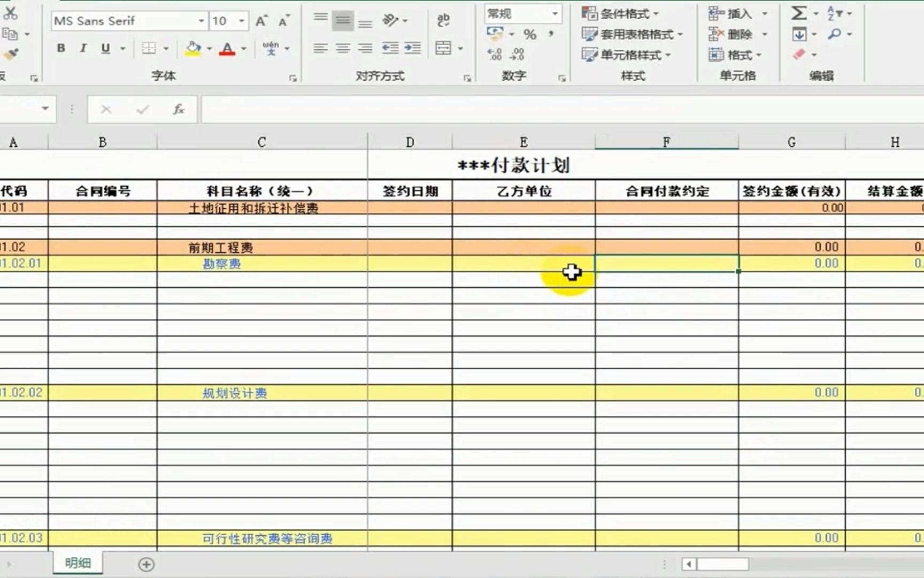Expand the Name Box dropdown

coord(45,109)
